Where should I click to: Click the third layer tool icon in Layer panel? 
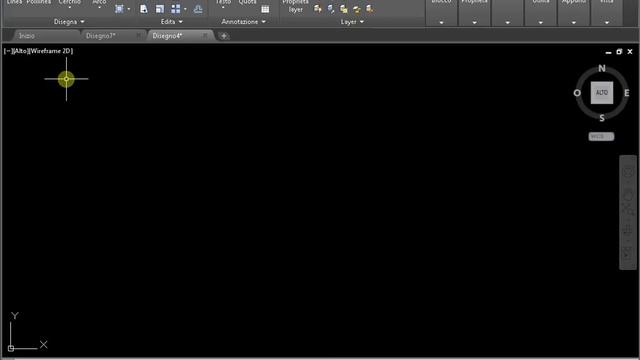(344, 9)
